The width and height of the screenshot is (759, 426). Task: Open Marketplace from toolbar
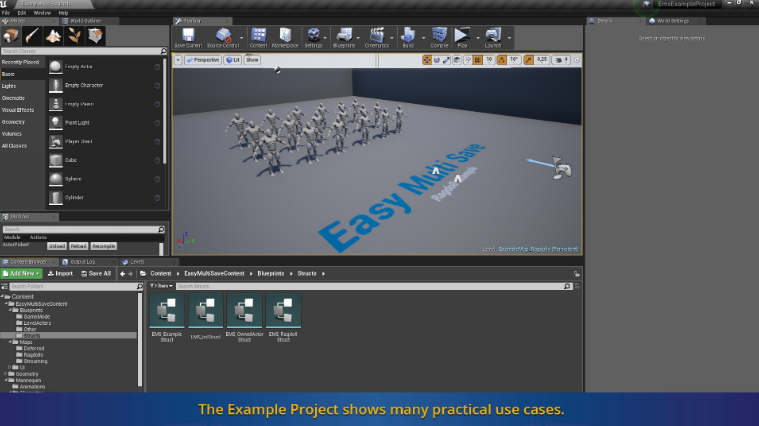[x=285, y=38]
